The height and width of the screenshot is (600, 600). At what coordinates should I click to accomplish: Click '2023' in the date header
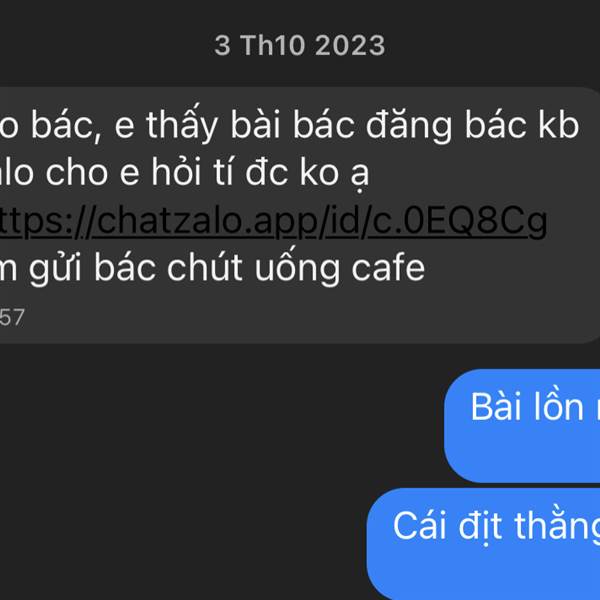(x=350, y=46)
